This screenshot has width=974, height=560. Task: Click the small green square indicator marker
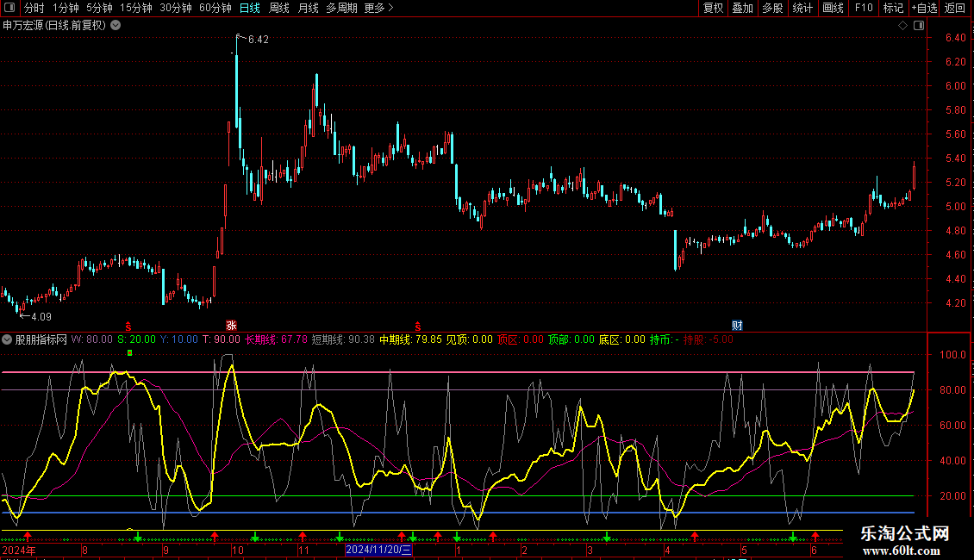pos(129,353)
